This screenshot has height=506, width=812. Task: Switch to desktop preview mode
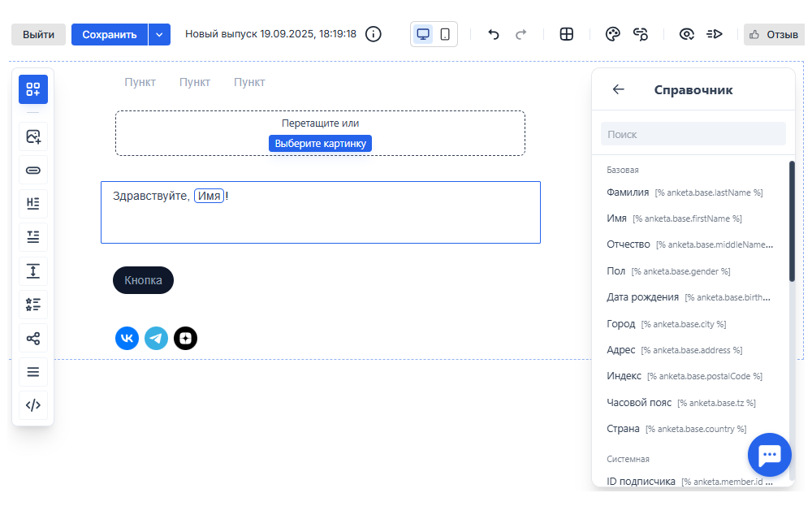423,34
